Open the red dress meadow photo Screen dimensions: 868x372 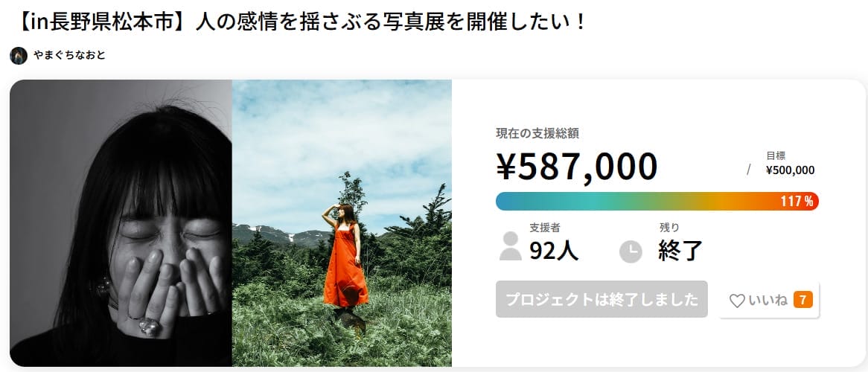click(342, 223)
